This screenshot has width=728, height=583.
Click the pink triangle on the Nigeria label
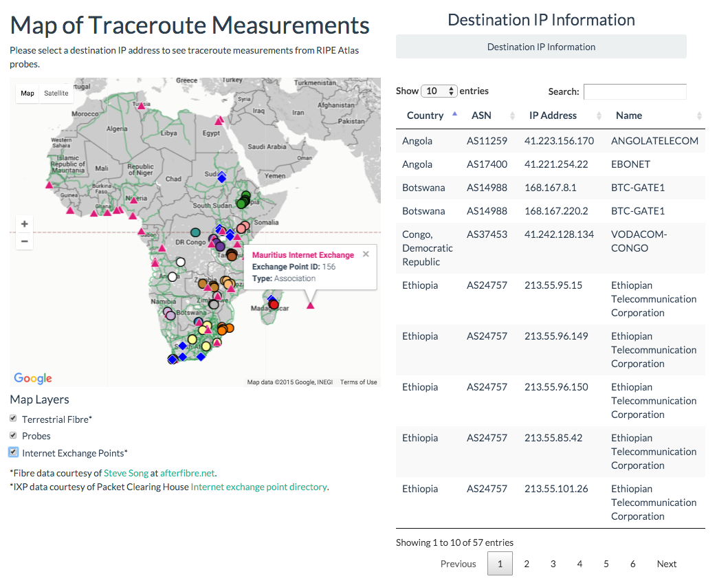pyautogui.click(x=134, y=200)
